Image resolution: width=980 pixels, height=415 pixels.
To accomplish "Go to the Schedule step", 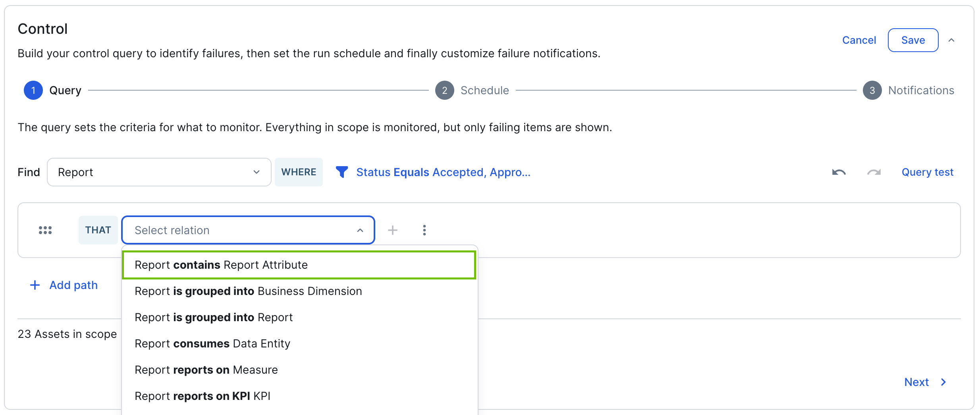I will tap(472, 90).
